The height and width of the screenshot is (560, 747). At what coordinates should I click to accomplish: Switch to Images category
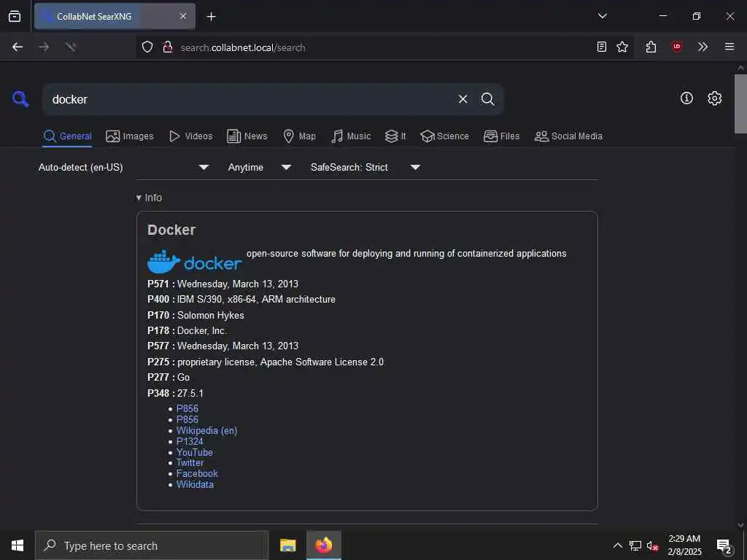click(130, 136)
